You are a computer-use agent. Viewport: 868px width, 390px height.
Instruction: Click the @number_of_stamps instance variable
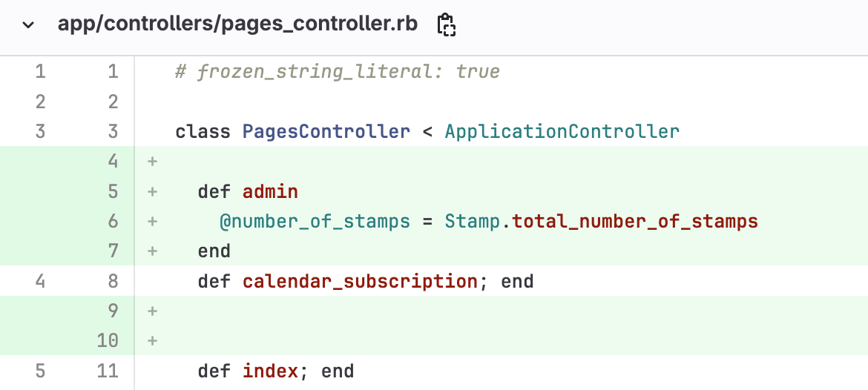coord(315,221)
